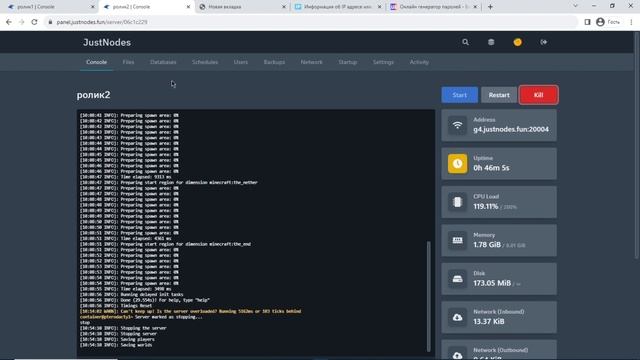Viewport: 640px width, 360px height.
Task: Click the Network Inbound download icon
Action: 457,317
